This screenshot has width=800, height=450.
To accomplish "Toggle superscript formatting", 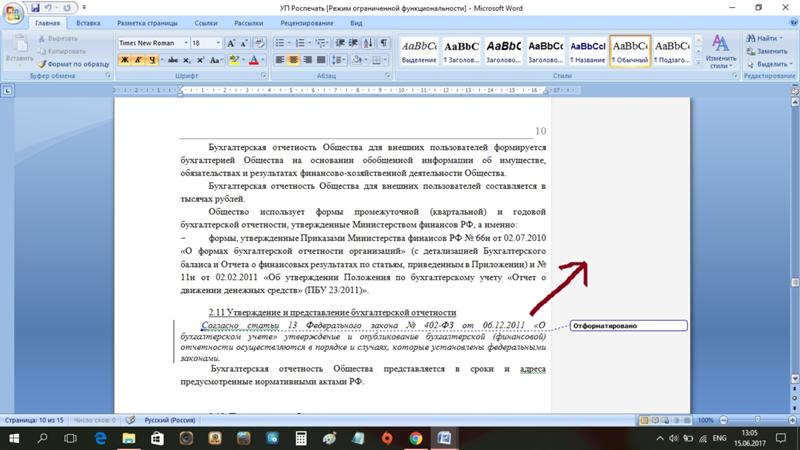I will [x=201, y=60].
